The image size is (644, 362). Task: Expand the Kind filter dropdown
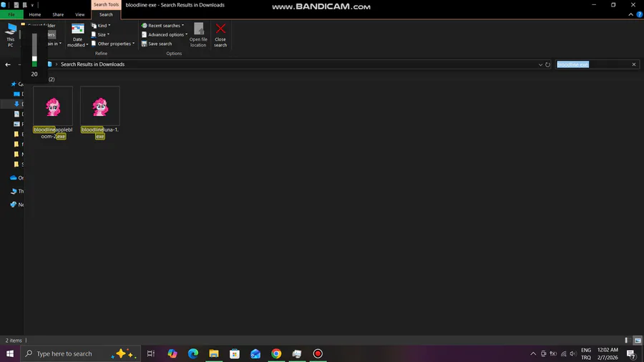pos(101,26)
